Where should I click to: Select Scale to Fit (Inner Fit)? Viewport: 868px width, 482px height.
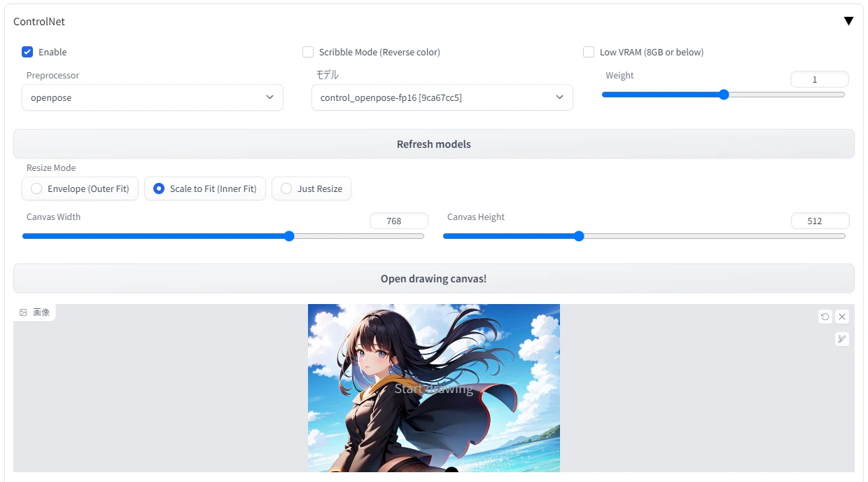[x=205, y=188]
